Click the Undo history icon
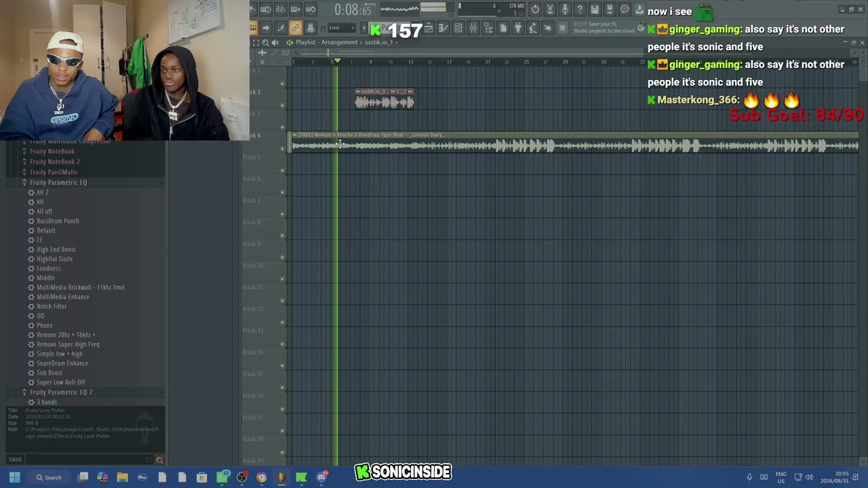 (x=535, y=9)
